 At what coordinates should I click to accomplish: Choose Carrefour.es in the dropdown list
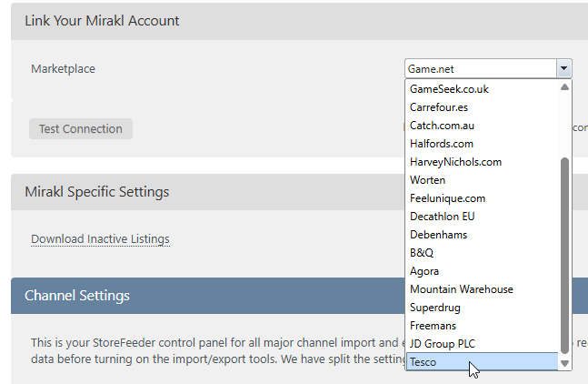pos(482,107)
